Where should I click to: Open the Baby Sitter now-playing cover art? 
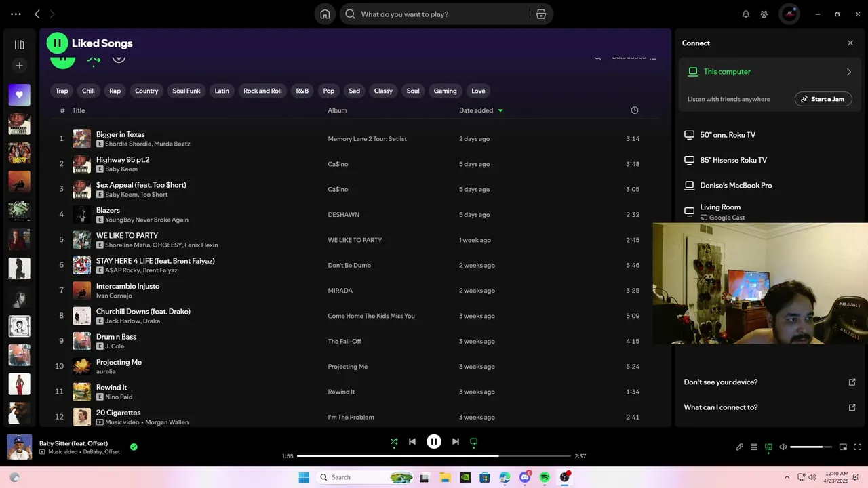[x=19, y=447]
